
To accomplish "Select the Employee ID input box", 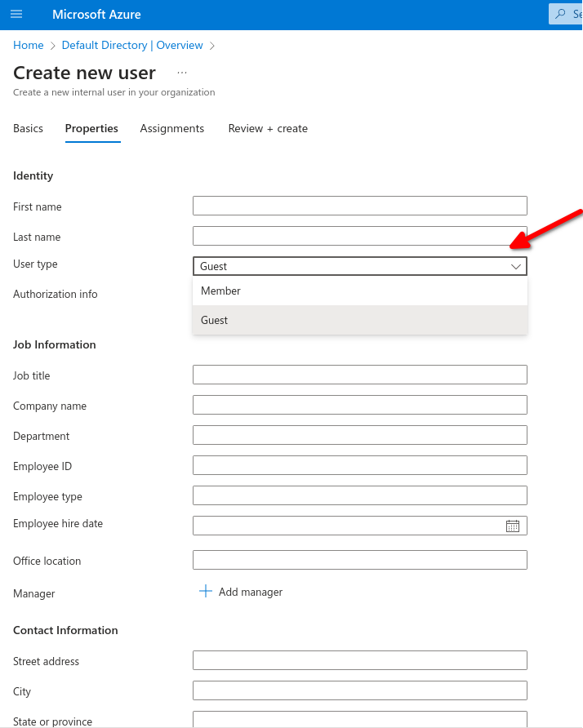I will tap(359, 465).
